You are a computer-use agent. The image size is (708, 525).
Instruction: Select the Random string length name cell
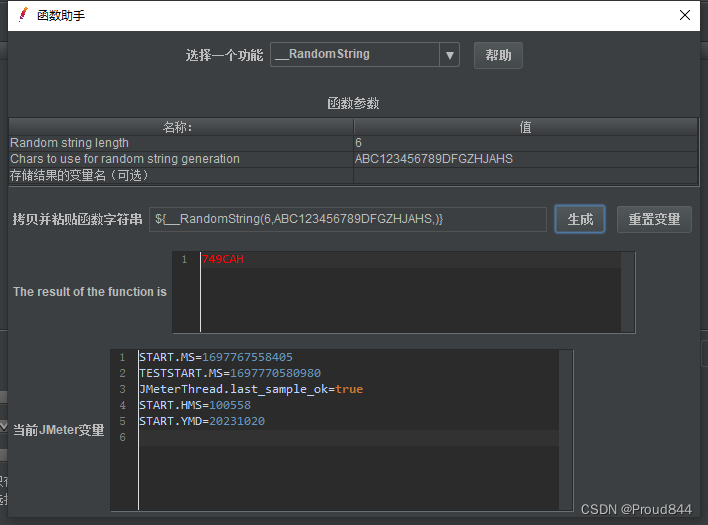click(181, 143)
